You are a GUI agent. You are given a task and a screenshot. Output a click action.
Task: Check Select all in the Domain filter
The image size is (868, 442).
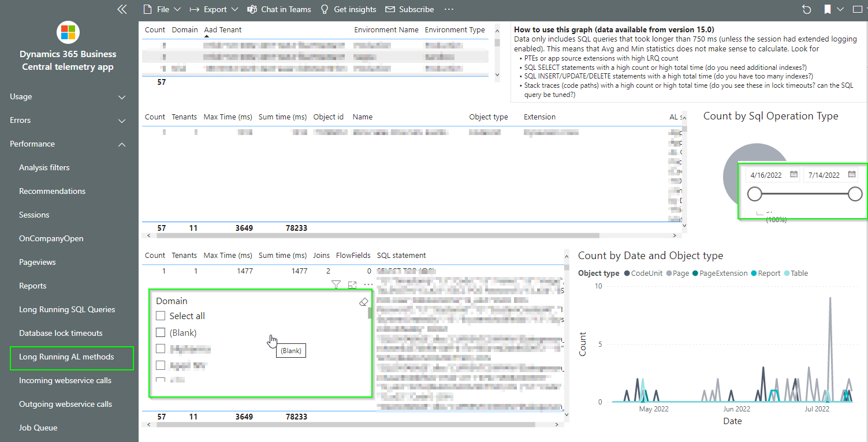(x=160, y=316)
